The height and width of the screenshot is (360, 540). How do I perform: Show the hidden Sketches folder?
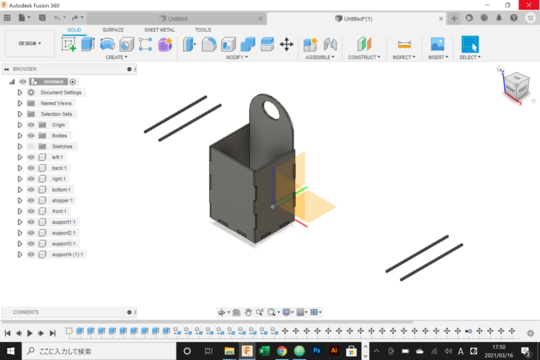tap(31, 146)
